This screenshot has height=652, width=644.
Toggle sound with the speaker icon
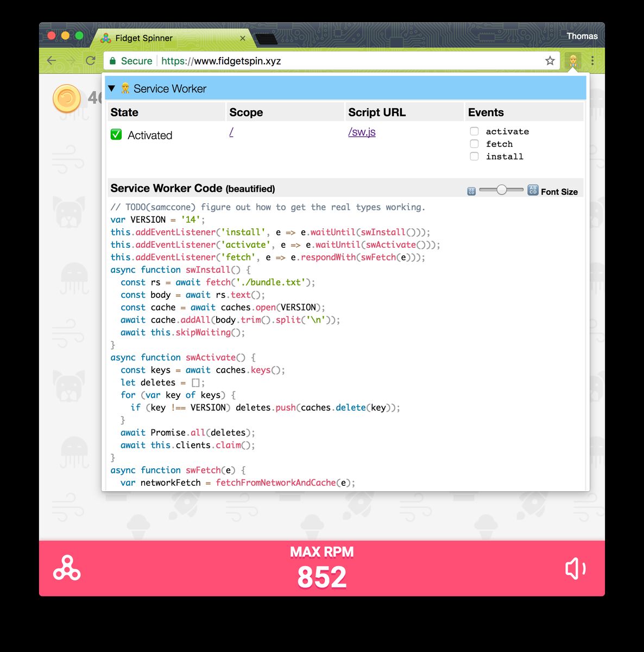(575, 568)
